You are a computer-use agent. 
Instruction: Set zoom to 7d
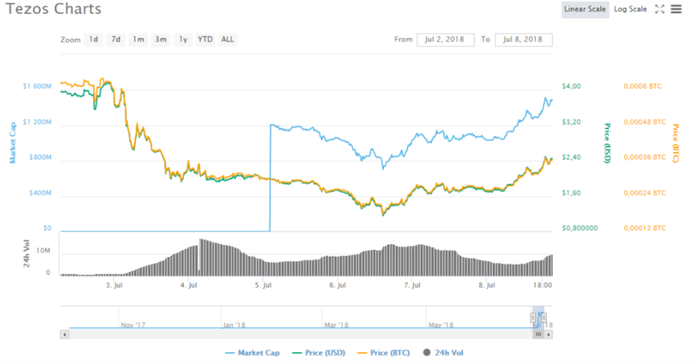coord(116,40)
